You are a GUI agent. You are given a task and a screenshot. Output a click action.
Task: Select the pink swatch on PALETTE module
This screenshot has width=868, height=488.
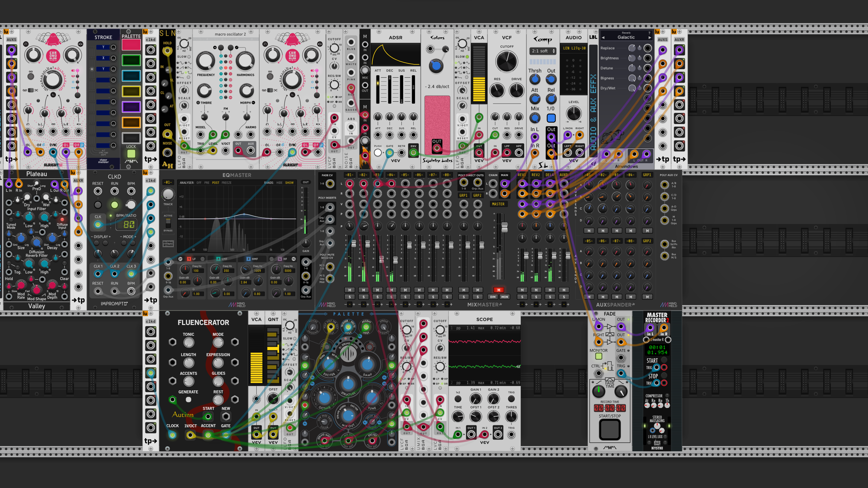pos(131,45)
